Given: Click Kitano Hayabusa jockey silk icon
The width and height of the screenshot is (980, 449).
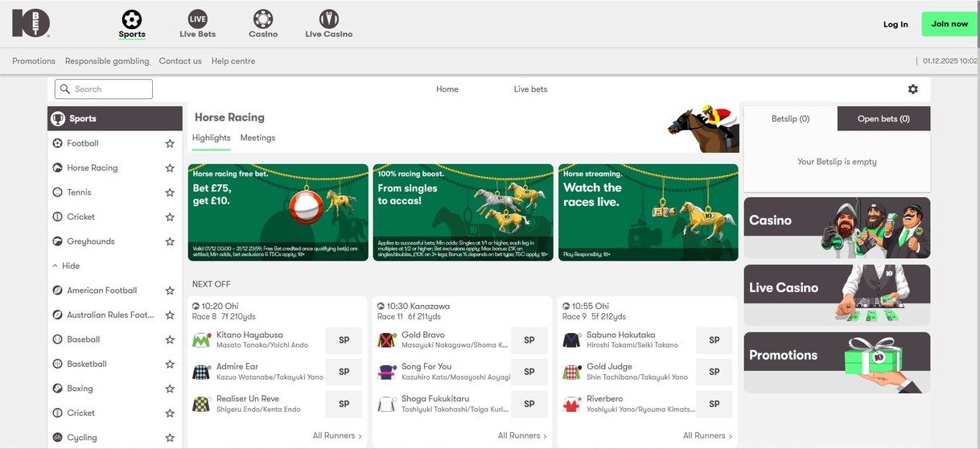Looking at the screenshot, I should click(x=201, y=340).
